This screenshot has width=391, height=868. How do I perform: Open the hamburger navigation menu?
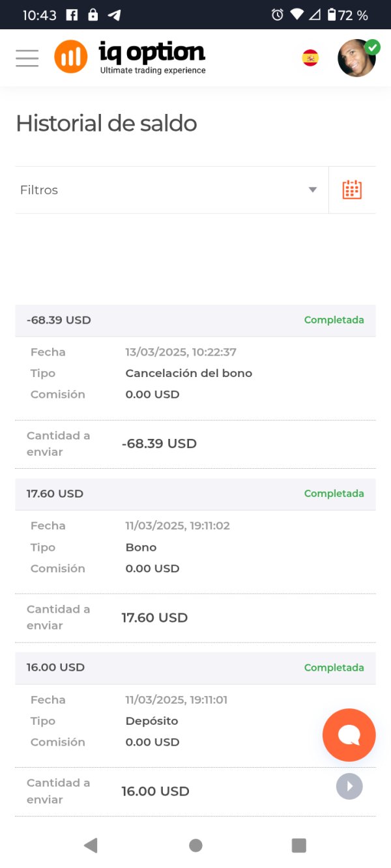[27, 58]
